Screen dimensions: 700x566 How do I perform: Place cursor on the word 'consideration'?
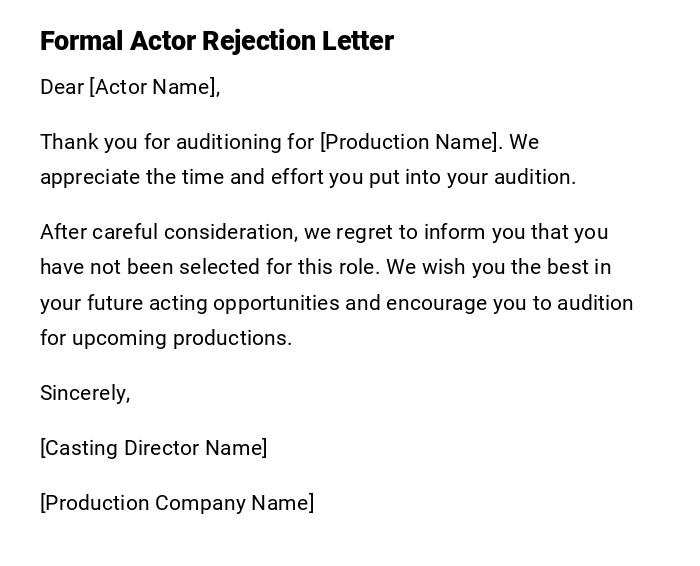click(231, 233)
